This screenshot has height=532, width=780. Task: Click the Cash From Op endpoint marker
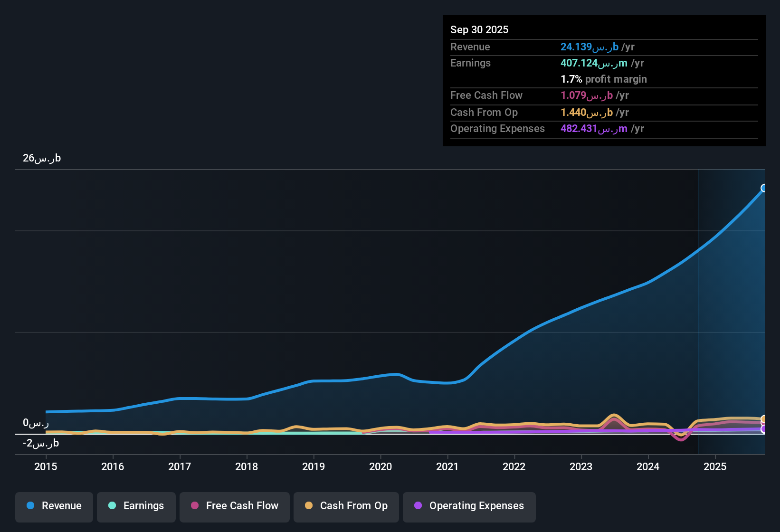click(764, 419)
